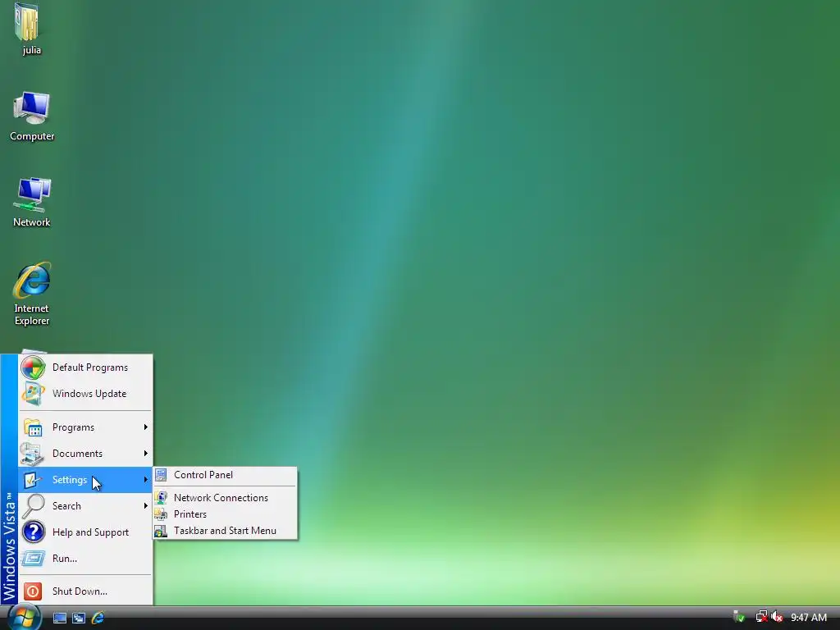The image size is (840, 630).
Task: Click the Windows Update icon in Start menu
Action: [33, 394]
